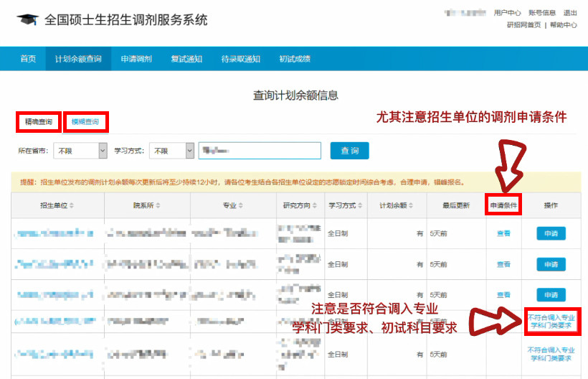Image resolution: width=588 pixels, height=379 pixels.
Task: Select the 计划余额查询 navigation tab
Action: pyautogui.click(x=78, y=59)
